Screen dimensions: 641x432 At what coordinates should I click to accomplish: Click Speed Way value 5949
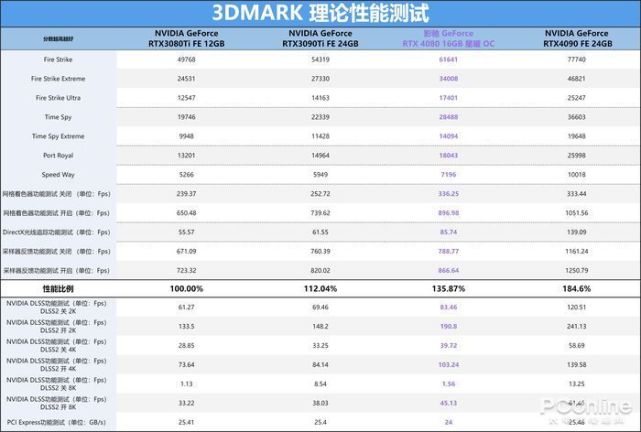[320, 175]
